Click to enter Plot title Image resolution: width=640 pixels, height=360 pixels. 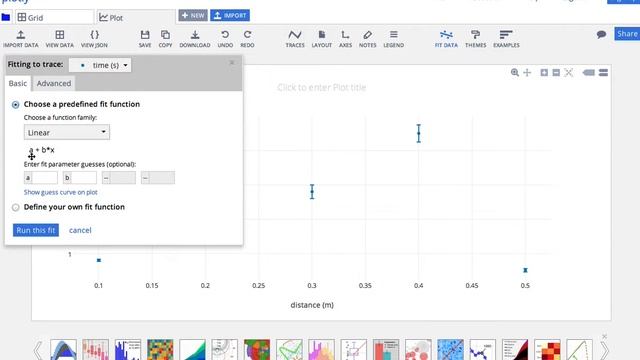point(321,87)
